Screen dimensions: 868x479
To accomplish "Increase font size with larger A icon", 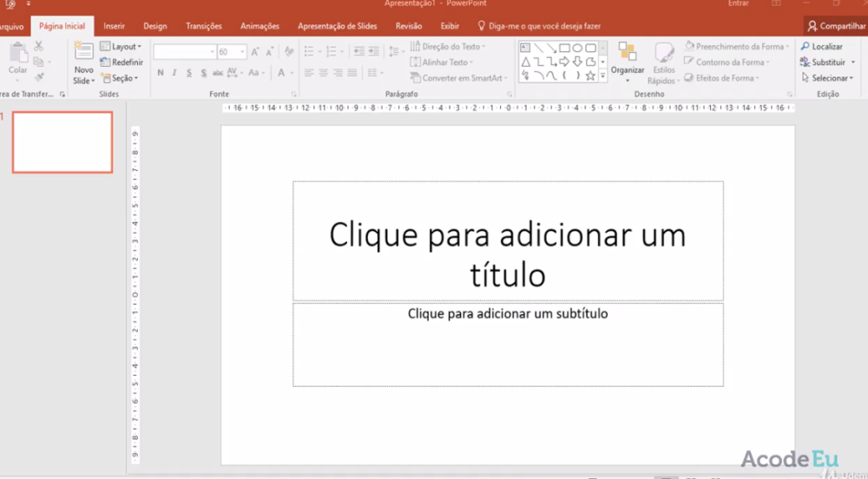I will [254, 52].
